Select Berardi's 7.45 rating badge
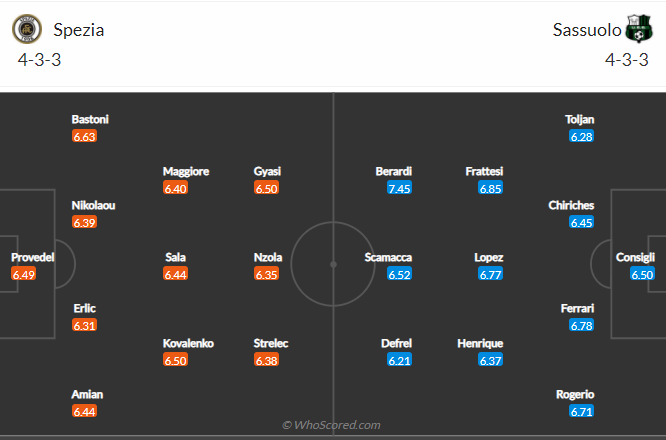Viewport: 666px width, 440px height. [x=399, y=188]
